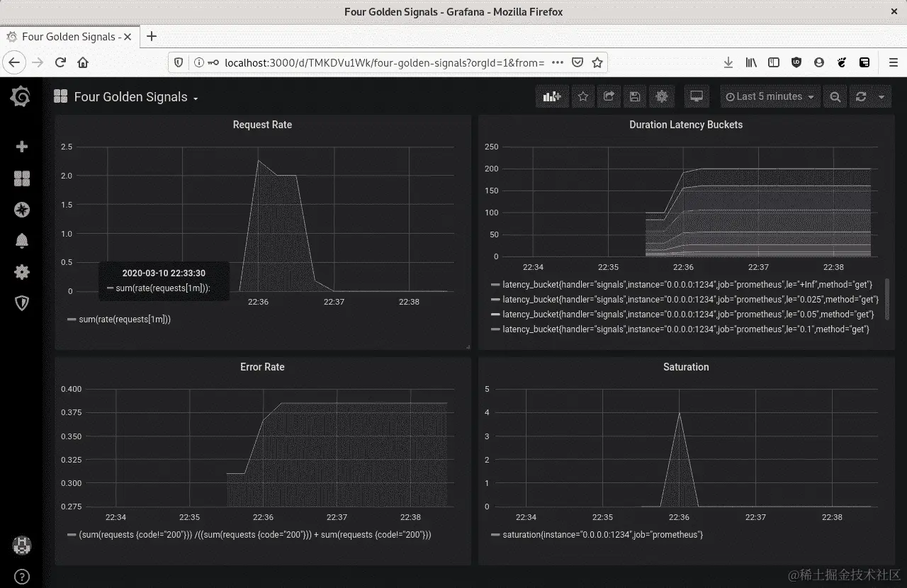Open Server Admin shield icon

[22, 303]
